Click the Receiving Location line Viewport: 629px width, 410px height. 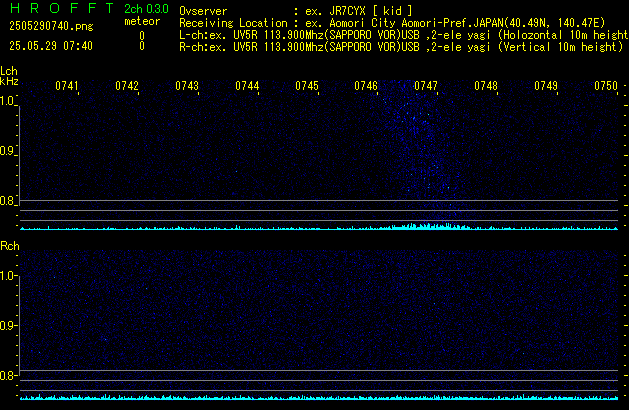point(392,23)
